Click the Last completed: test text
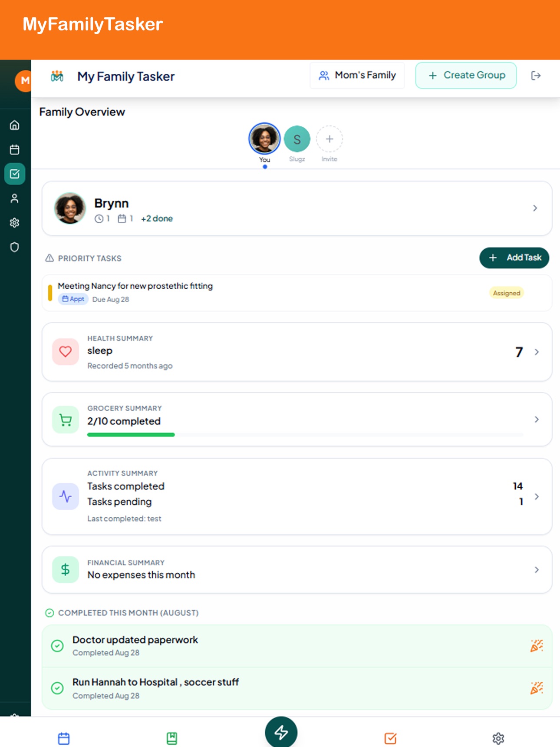The height and width of the screenshot is (747, 560). [x=124, y=519]
